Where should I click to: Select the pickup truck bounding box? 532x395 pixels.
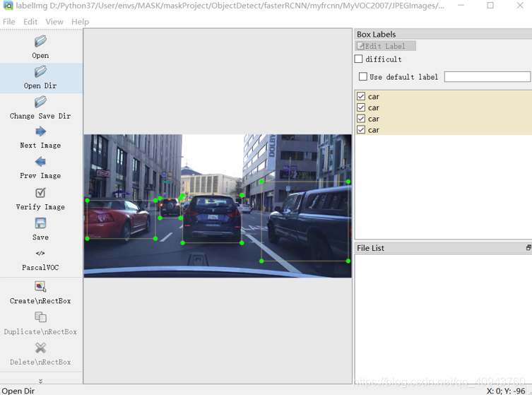coord(305,221)
